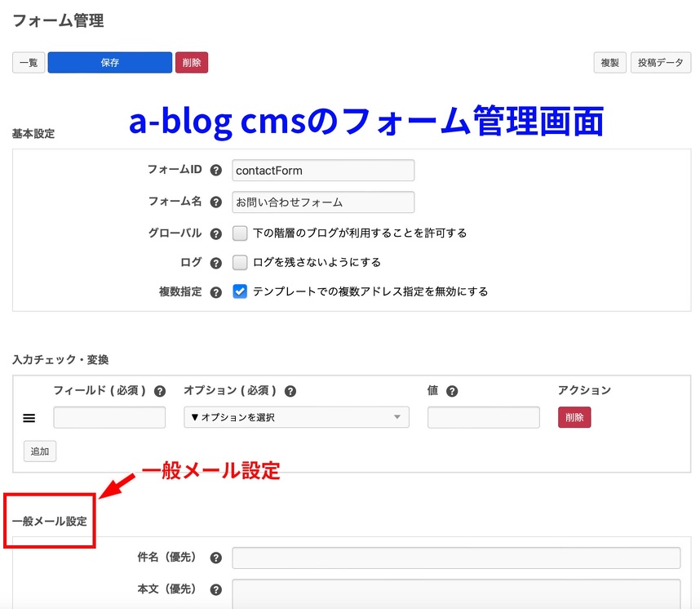
Task: Enable the グローバル lower blog permission checkbox
Action: pyautogui.click(x=240, y=233)
